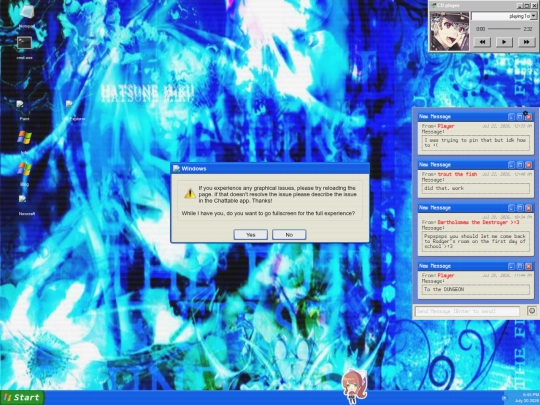Maximize the CD player window
The height and width of the screenshot is (405, 540).
[527, 6]
